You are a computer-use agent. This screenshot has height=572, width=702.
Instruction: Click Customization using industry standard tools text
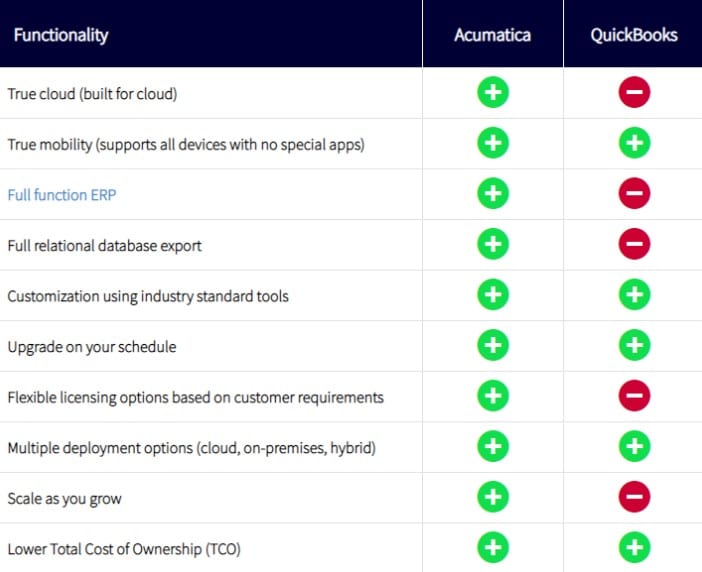click(x=148, y=296)
